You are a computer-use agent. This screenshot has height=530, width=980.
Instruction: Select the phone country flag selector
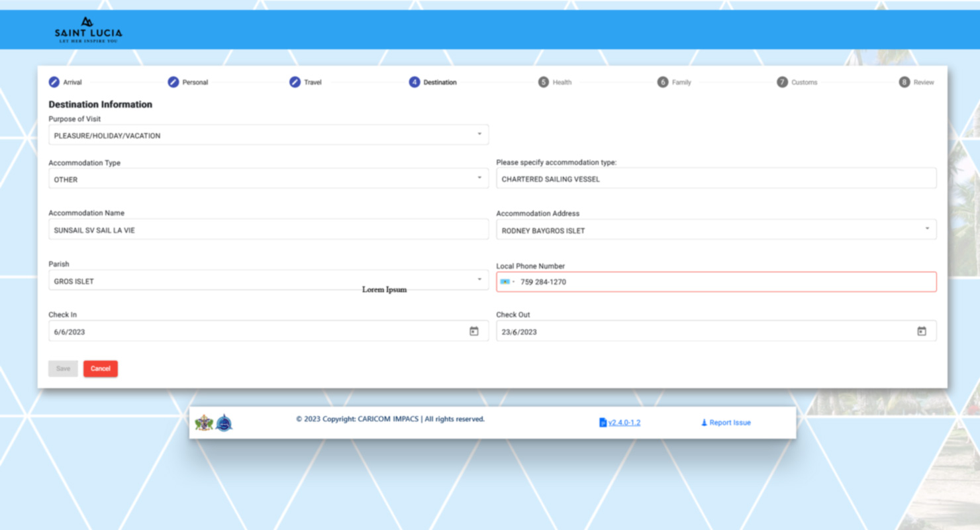[x=507, y=282]
